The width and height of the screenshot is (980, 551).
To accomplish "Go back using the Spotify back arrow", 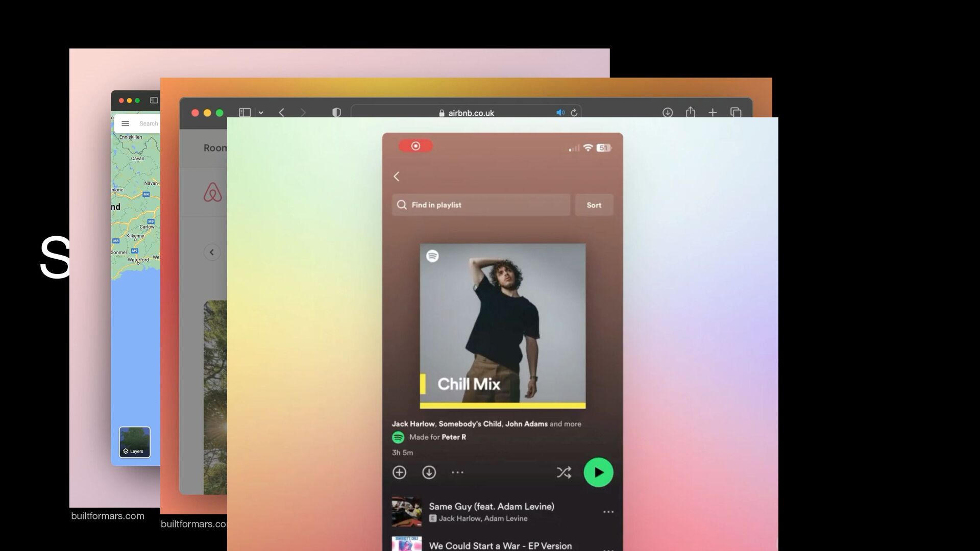I will click(x=396, y=177).
